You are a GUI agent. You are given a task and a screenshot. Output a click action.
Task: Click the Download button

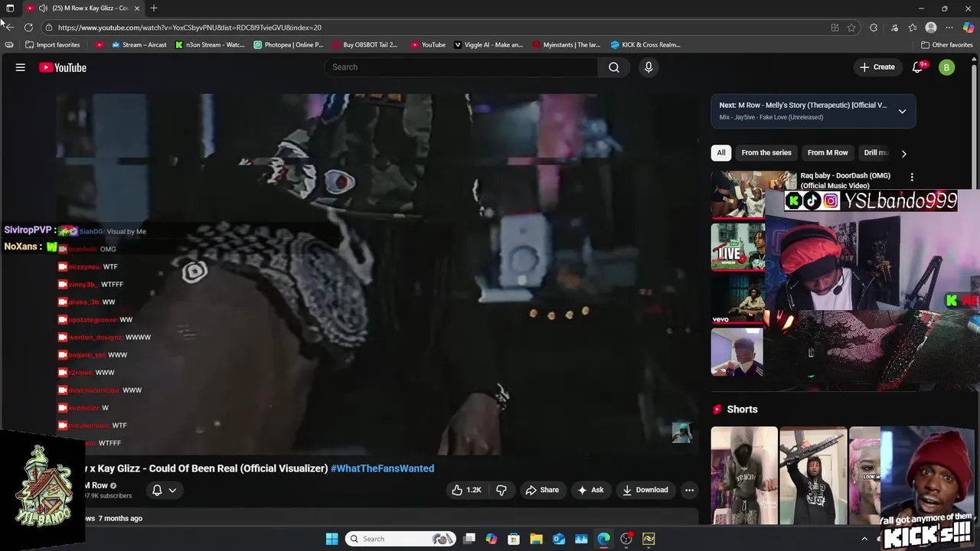tap(645, 490)
